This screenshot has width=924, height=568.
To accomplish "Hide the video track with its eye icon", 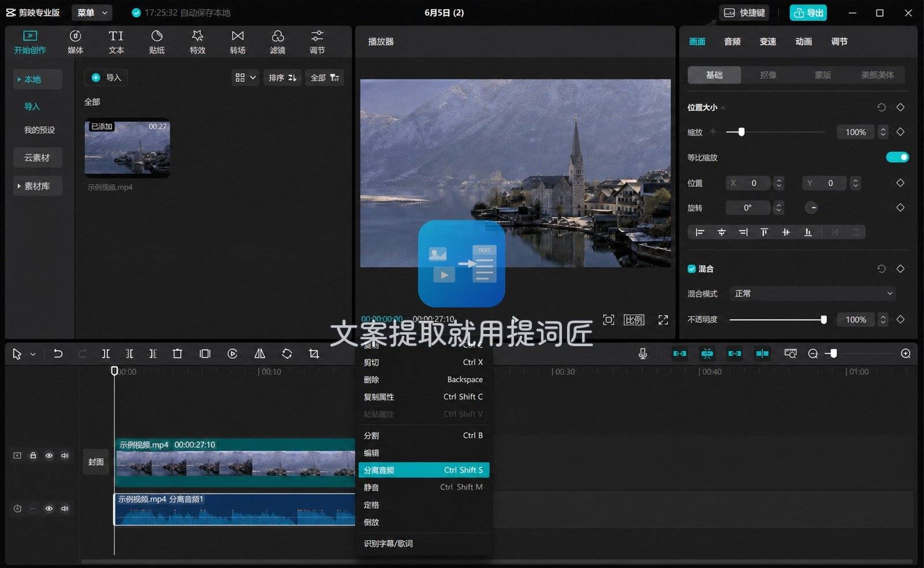I will tap(49, 455).
